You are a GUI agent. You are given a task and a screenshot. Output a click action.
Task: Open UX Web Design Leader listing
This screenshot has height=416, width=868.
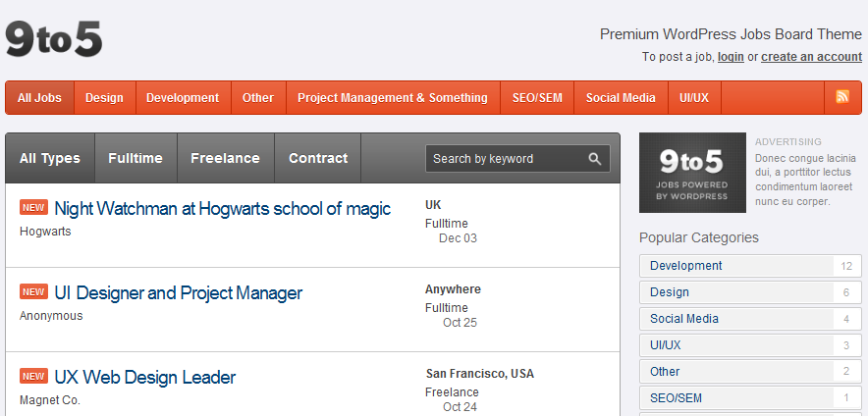(x=145, y=378)
